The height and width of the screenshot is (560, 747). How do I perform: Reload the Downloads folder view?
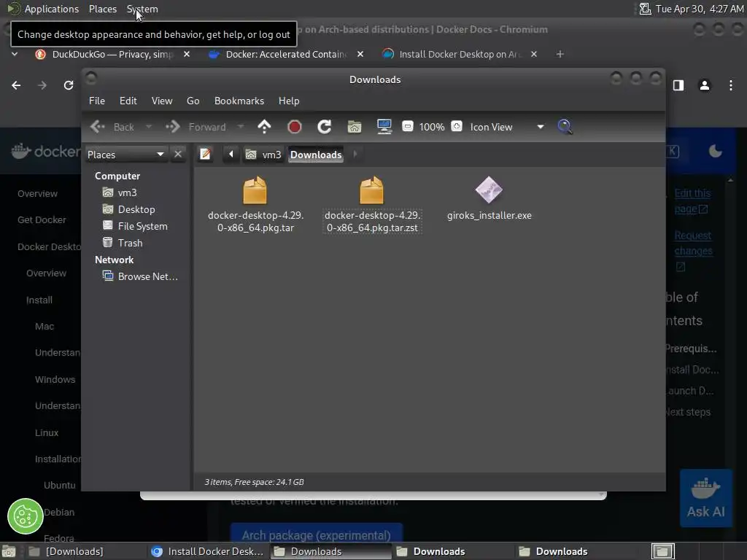[325, 127]
